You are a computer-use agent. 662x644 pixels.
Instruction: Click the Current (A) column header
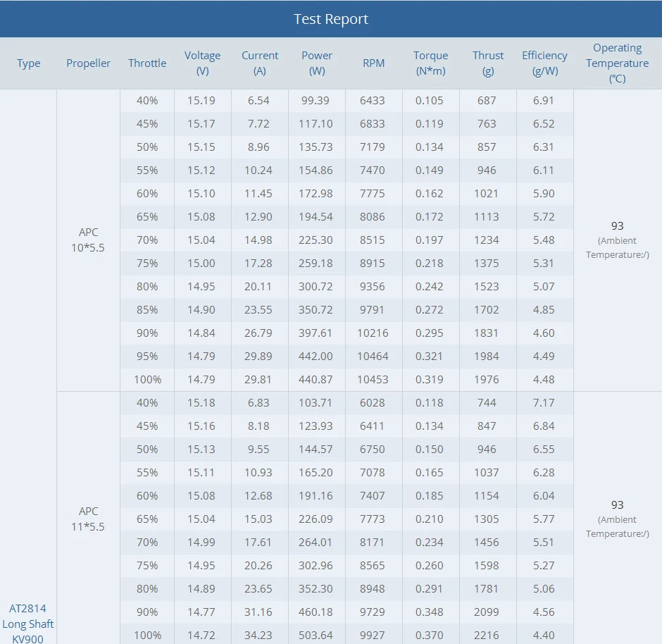pos(260,63)
